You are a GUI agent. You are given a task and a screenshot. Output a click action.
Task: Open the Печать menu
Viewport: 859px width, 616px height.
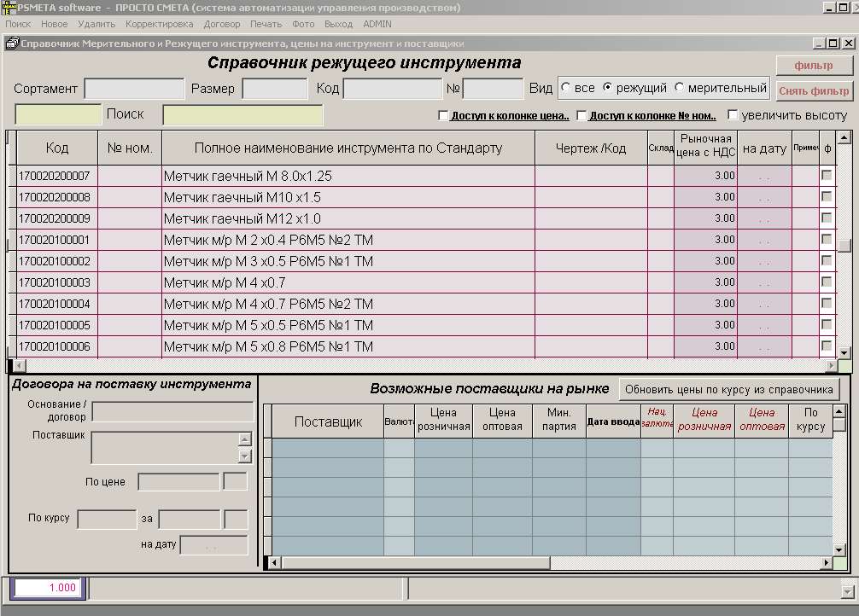tap(266, 25)
